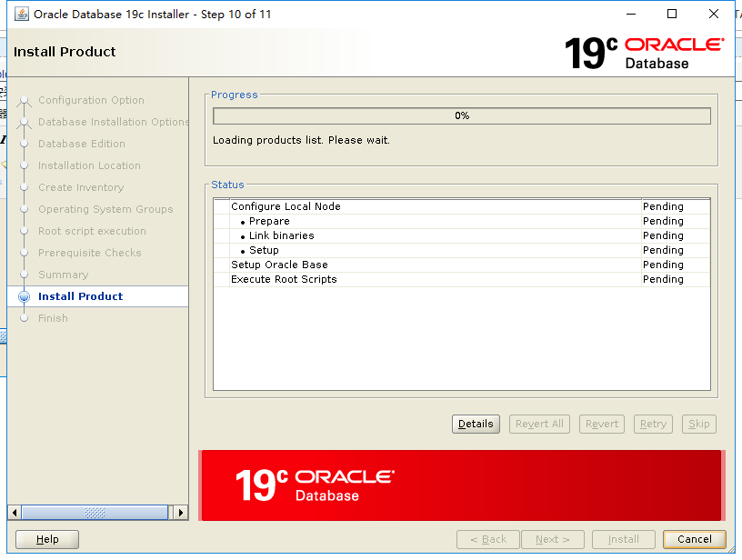This screenshot has height=560, width=742.
Task: Select the Database Installation Options step
Action: tap(114, 122)
